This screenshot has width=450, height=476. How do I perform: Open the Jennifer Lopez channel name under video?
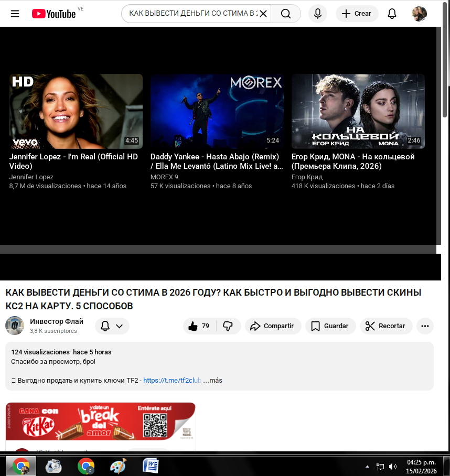click(31, 177)
